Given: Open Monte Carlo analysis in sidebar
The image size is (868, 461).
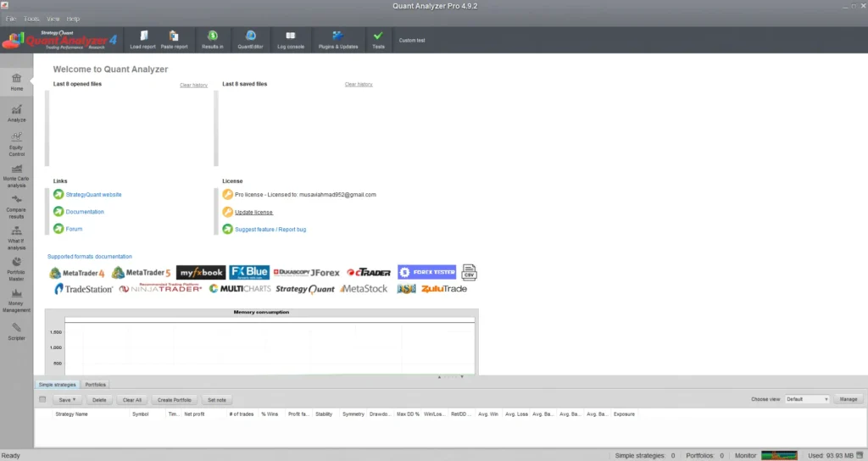Looking at the screenshot, I should click(x=16, y=173).
